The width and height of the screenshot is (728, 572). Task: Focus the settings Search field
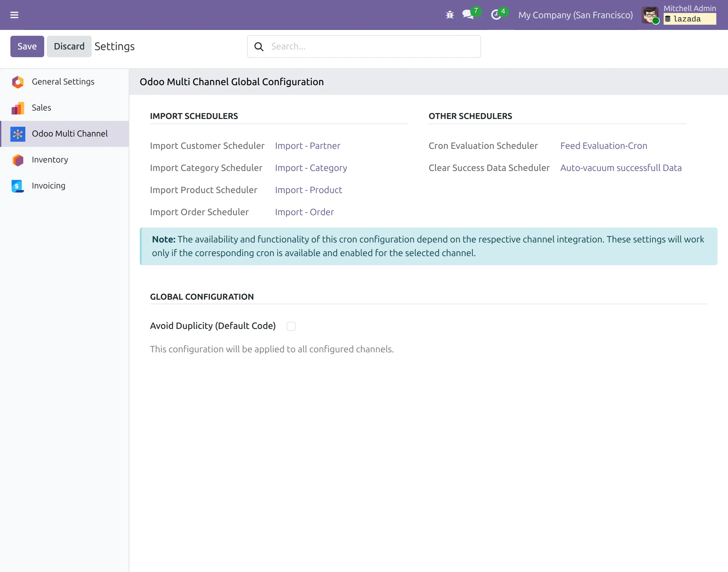point(364,46)
